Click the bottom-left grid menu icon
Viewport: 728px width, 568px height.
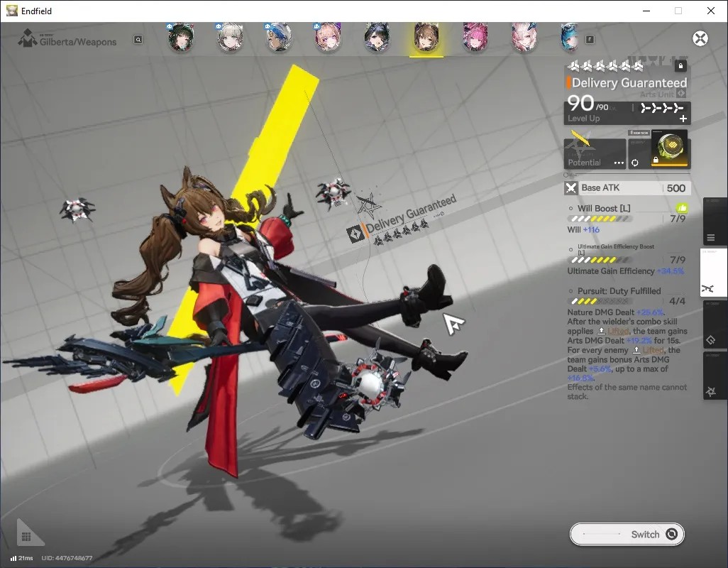(x=26, y=537)
